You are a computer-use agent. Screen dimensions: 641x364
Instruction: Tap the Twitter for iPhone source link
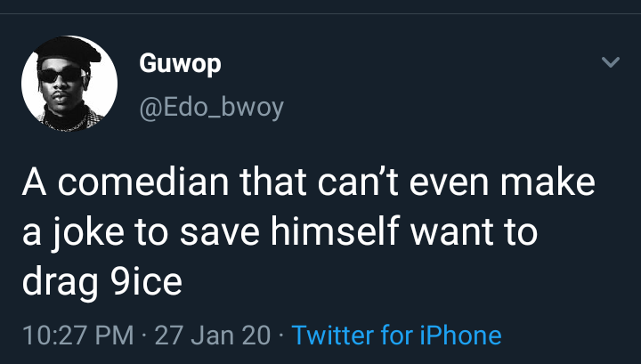pyautogui.click(x=396, y=336)
